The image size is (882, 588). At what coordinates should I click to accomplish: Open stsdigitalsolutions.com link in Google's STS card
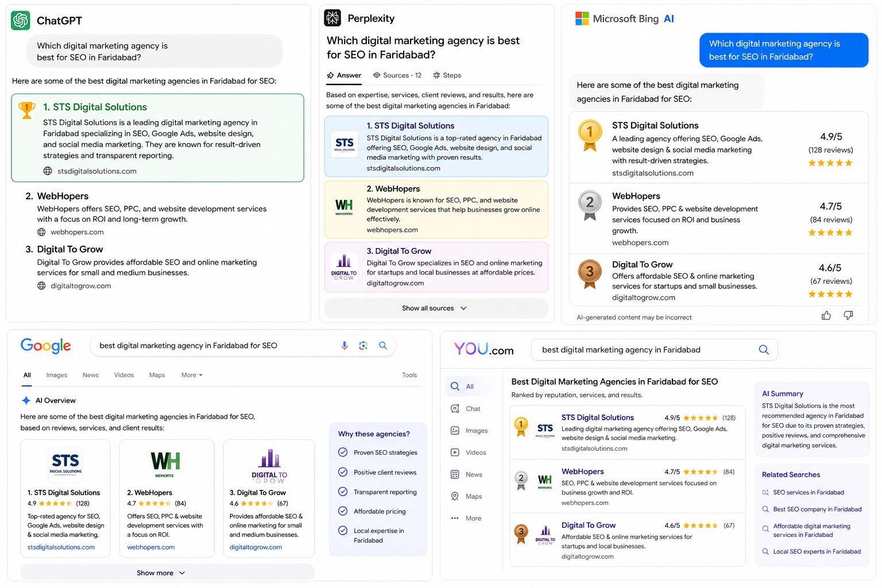coord(61,547)
